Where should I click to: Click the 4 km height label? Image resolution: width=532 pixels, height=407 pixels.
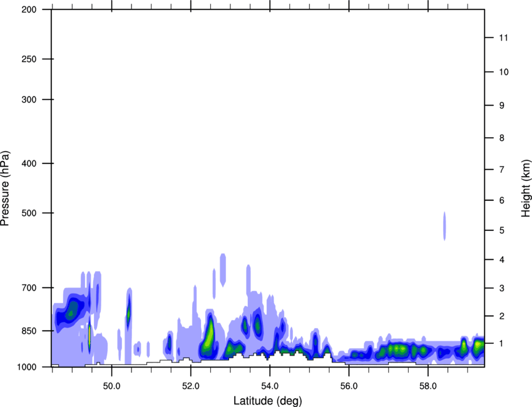pos(502,260)
